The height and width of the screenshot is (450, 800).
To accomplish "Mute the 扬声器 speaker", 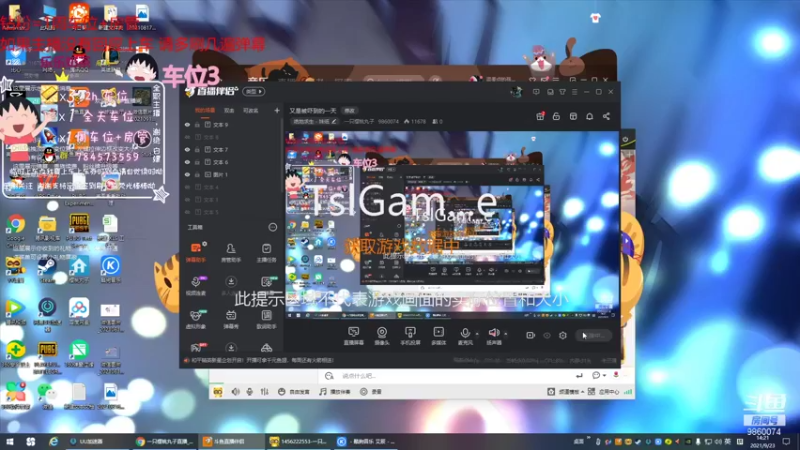I will pos(493,336).
